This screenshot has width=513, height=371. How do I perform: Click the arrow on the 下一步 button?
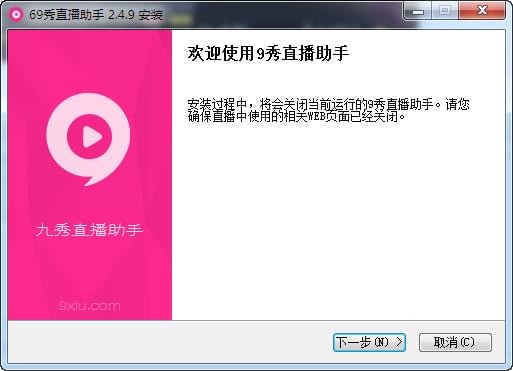pos(399,342)
